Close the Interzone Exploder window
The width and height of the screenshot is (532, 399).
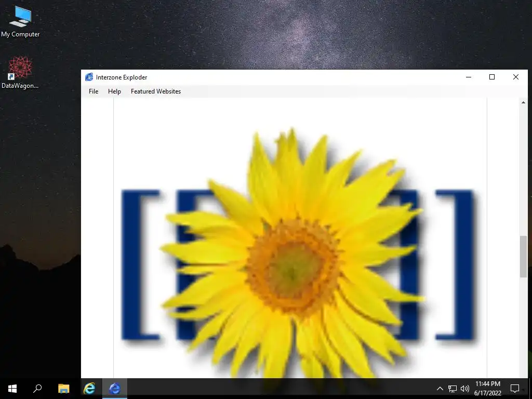tap(516, 77)
